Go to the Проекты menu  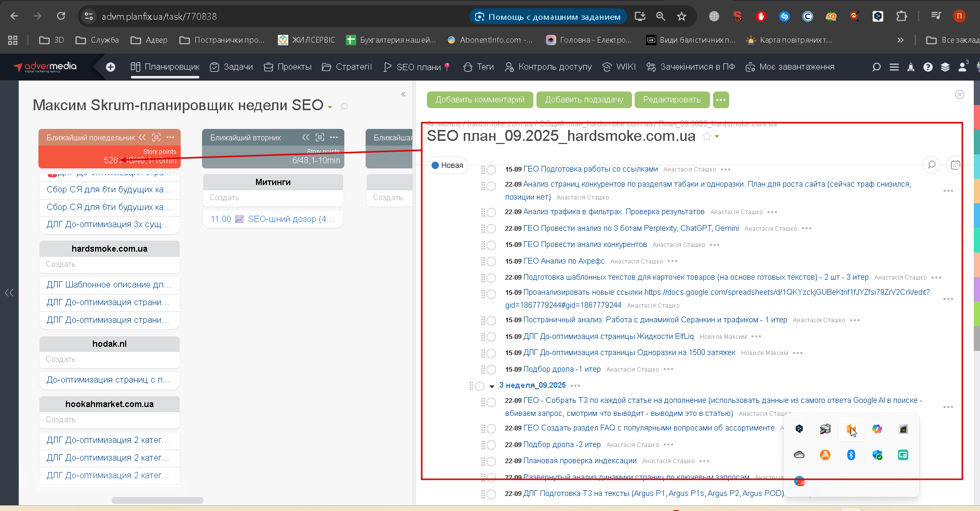click(x=288, y=67)
